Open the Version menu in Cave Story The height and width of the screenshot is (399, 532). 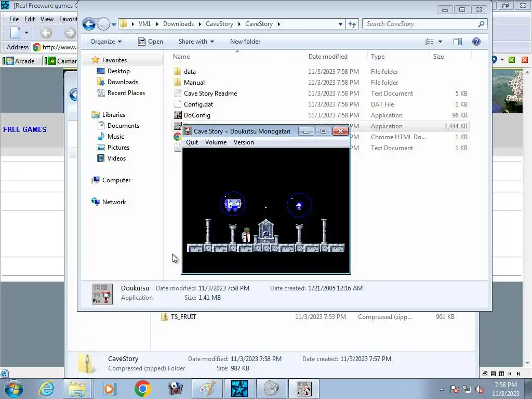(x=244, y=142)
